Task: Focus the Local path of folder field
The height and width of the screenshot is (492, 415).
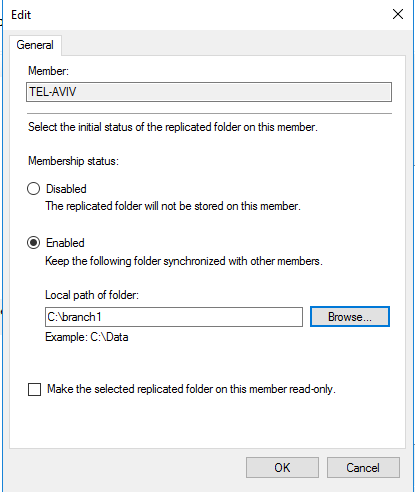Action: click(174, 317)
